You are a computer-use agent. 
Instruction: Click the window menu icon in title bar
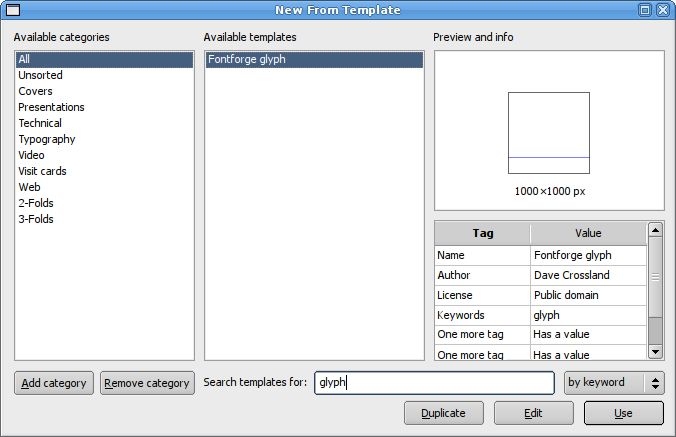[x=13, y=10]
